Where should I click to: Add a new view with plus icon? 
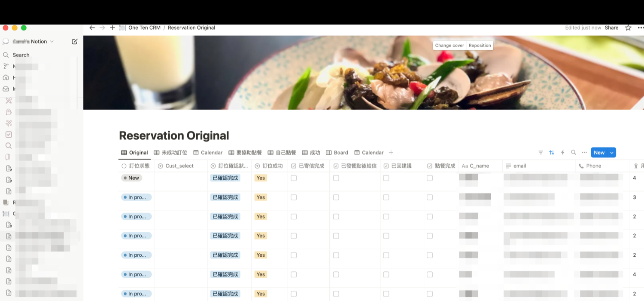(x=391, y=153)
